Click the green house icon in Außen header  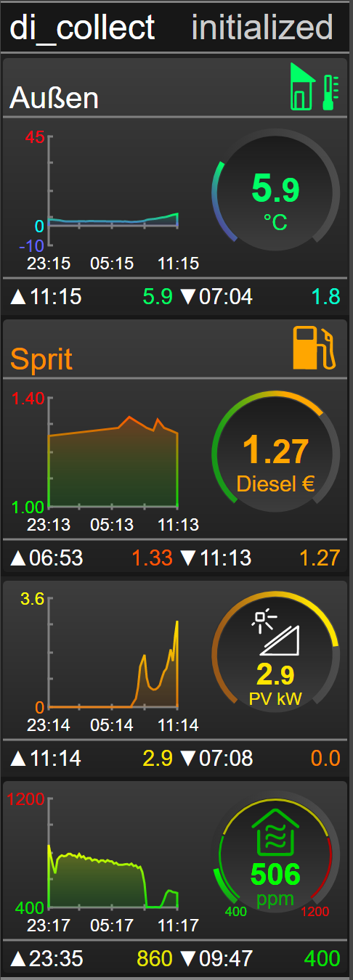[x=303, y=86]
